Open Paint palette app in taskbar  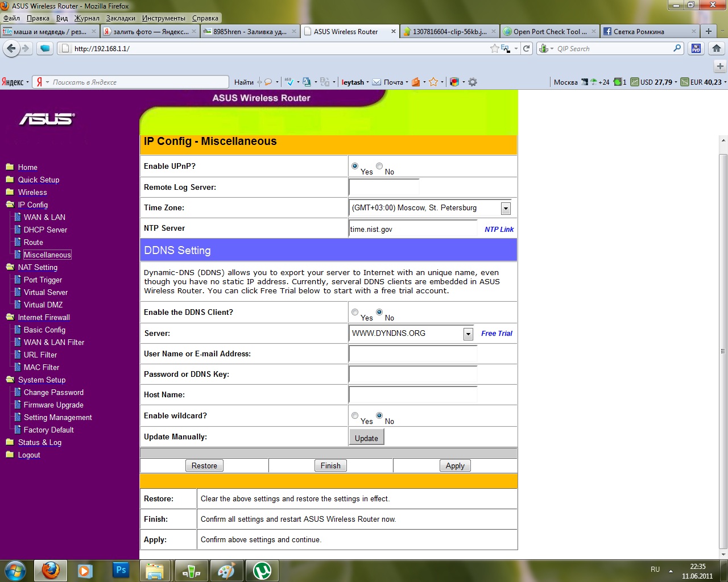coord(227,570)
